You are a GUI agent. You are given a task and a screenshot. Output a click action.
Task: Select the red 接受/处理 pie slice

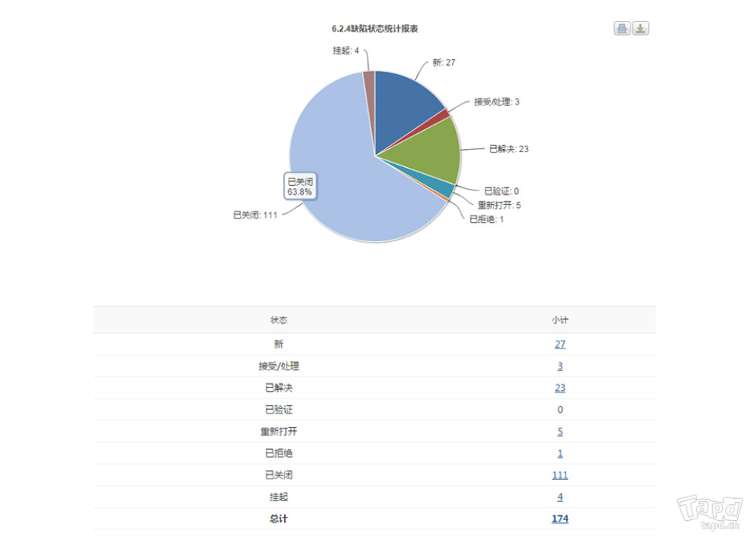444,114
